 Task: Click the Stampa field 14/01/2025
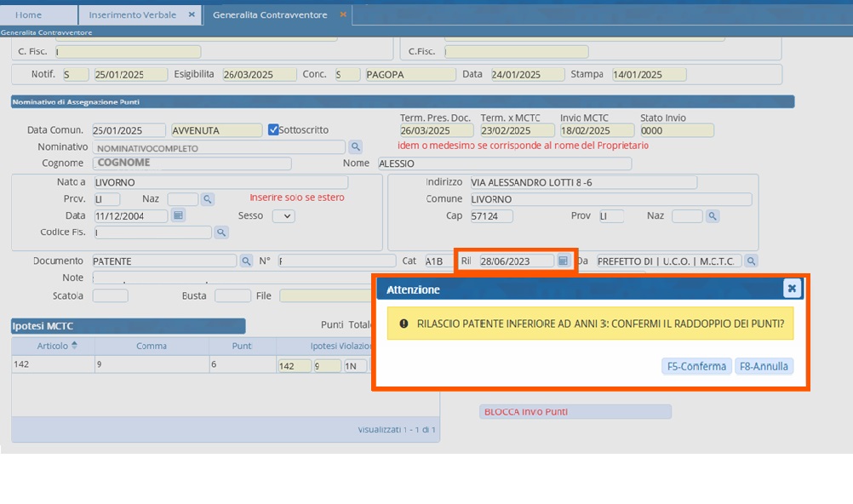click(649, 75)
